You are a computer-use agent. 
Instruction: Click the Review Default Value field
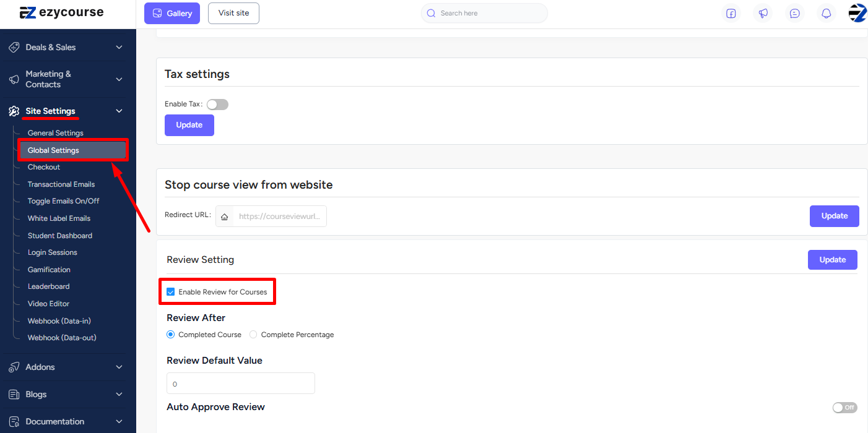tap(241, 384)
